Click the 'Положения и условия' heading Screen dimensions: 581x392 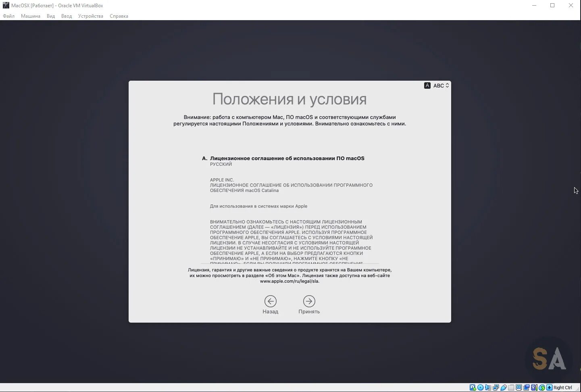[x=289, y=99]
